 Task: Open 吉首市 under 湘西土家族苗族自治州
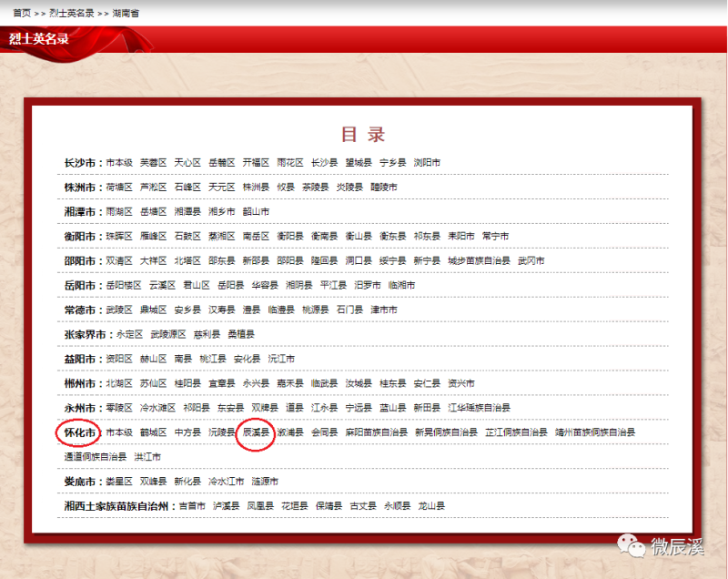coord(192,506)
